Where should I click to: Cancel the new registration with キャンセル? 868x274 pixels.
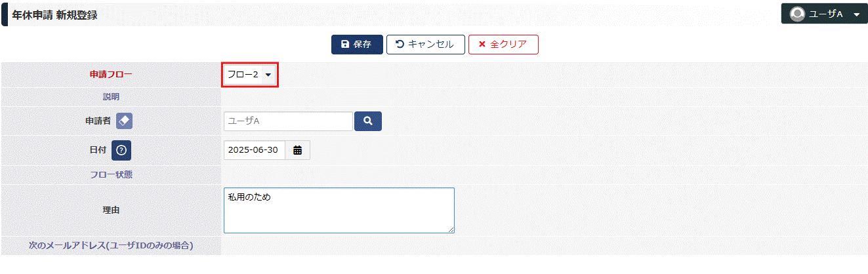click(426, 45)
